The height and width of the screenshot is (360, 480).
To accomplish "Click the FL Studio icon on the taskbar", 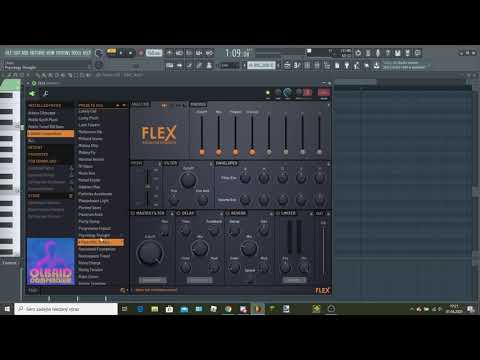I will (258, 309).
